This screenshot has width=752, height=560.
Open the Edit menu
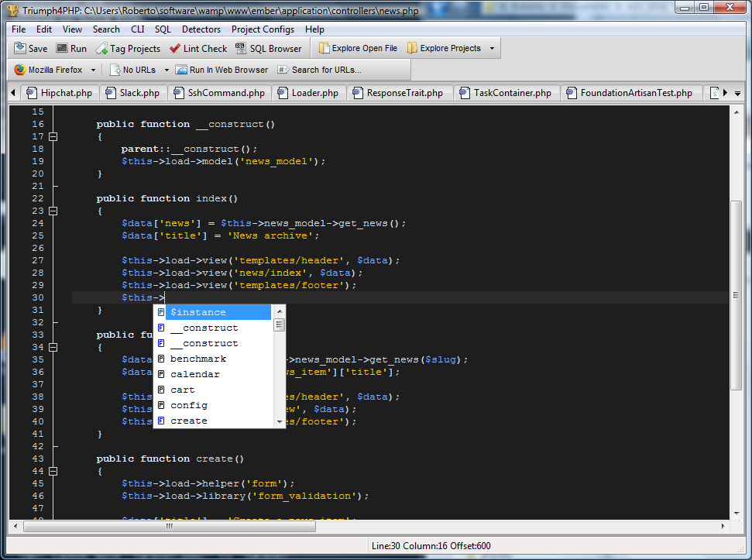click(44, 29)
